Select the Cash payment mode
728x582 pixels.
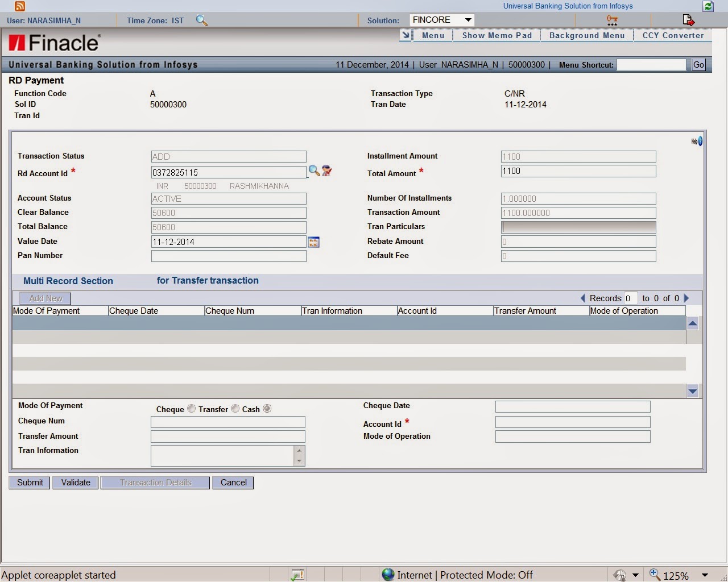pyautogui.click(x=267, y=409)
